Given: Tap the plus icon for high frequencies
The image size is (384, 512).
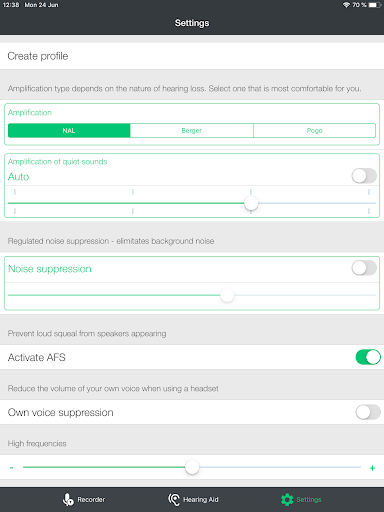Looking at the screenshot, I should tap(372, 468).
